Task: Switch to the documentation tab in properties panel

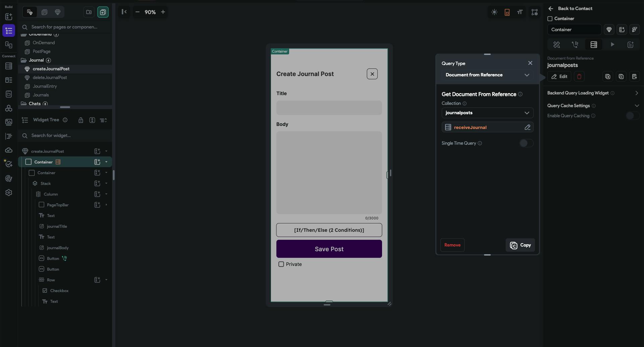Action: (631, 45)
